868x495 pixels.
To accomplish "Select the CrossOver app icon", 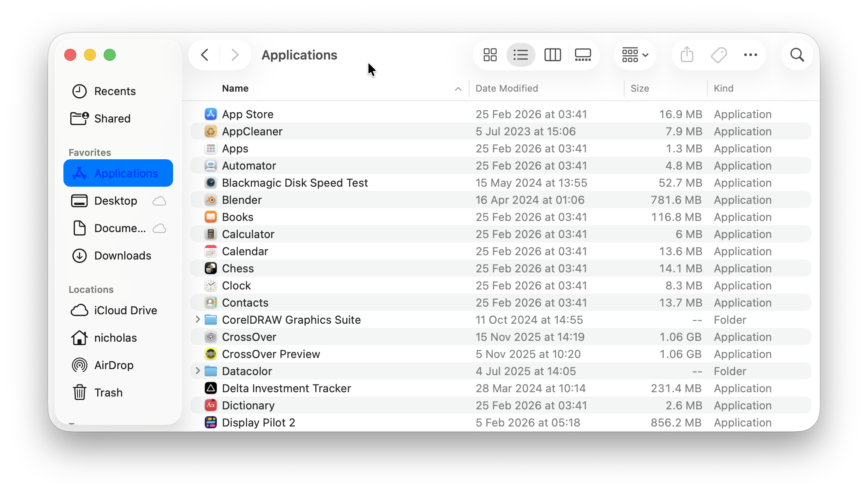I will coord(210,337).
